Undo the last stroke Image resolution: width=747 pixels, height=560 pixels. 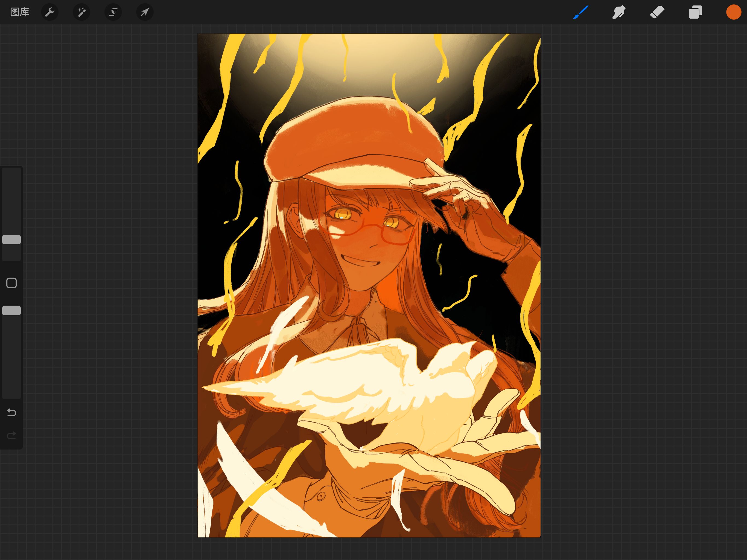click(11, 412)
